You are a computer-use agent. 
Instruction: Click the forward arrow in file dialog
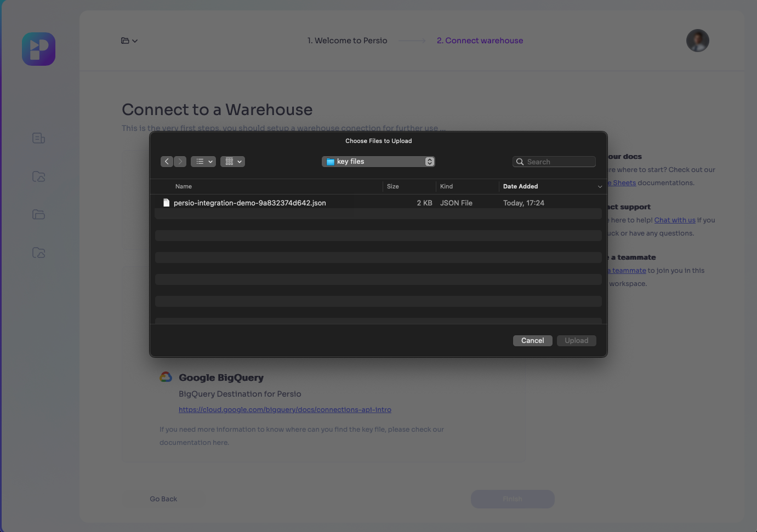(180, 162)
